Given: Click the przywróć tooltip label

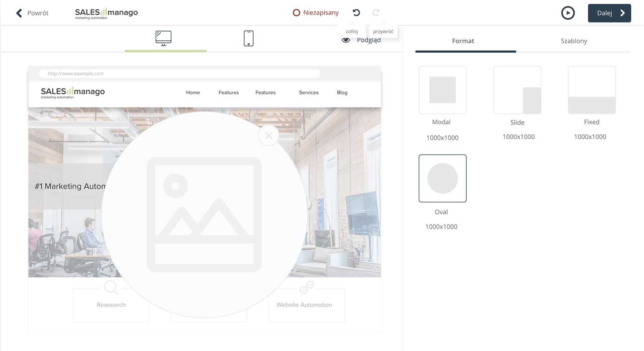Looking at the screenshot, I should [383, 32].
